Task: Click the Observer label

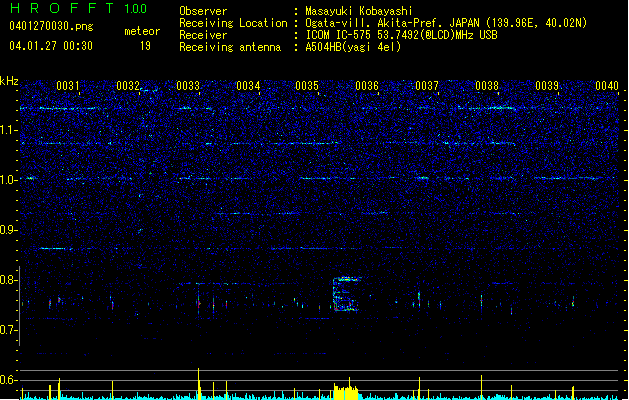Action: (203, 11)
